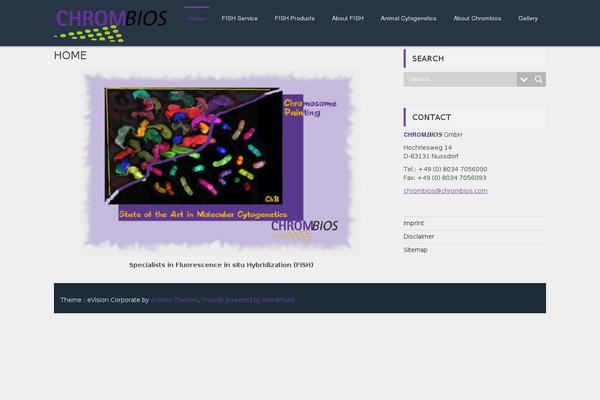Viewport: 600px width, 400px height.
Task: Click the eVision Themes footer link
Action: point(174,300)
